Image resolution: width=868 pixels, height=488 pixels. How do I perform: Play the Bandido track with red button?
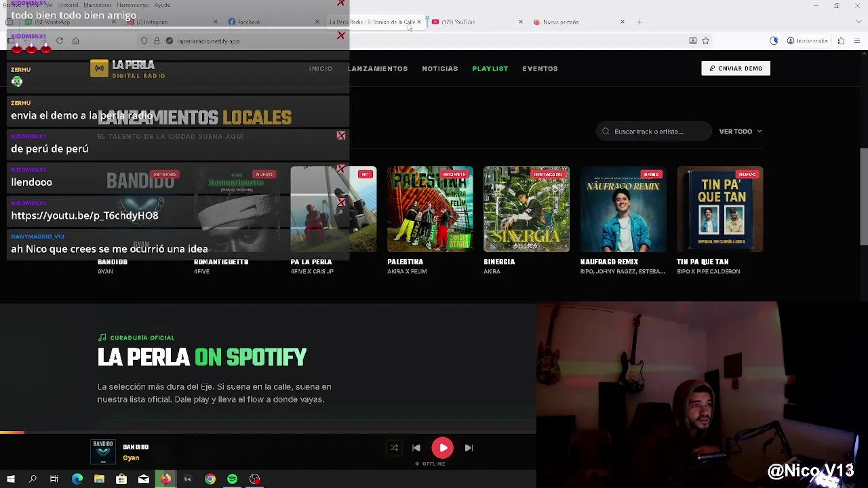[443, 448]
